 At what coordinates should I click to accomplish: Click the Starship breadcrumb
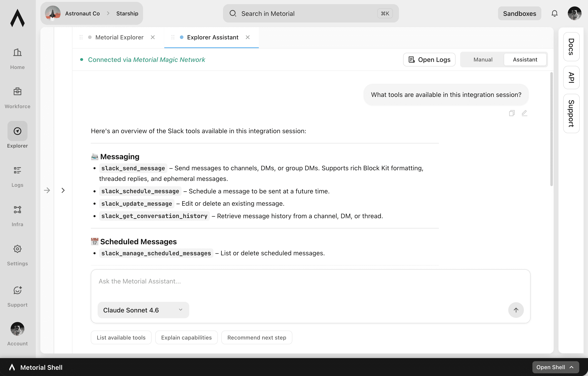127,14
